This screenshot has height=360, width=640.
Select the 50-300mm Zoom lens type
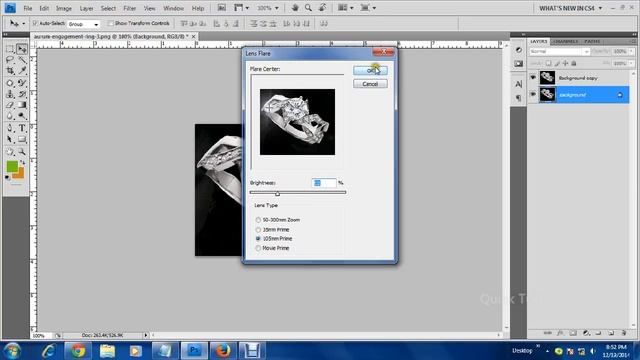[258, 220]
